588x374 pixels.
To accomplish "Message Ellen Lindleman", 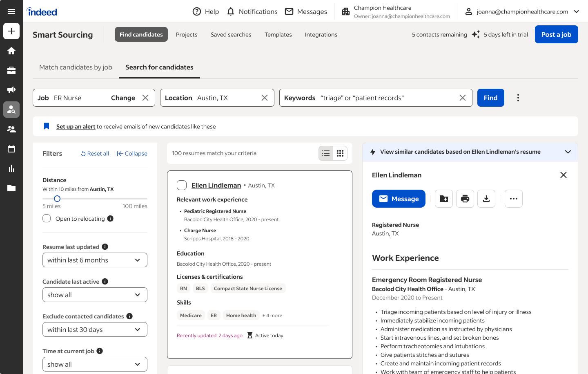I will (399, 199).
